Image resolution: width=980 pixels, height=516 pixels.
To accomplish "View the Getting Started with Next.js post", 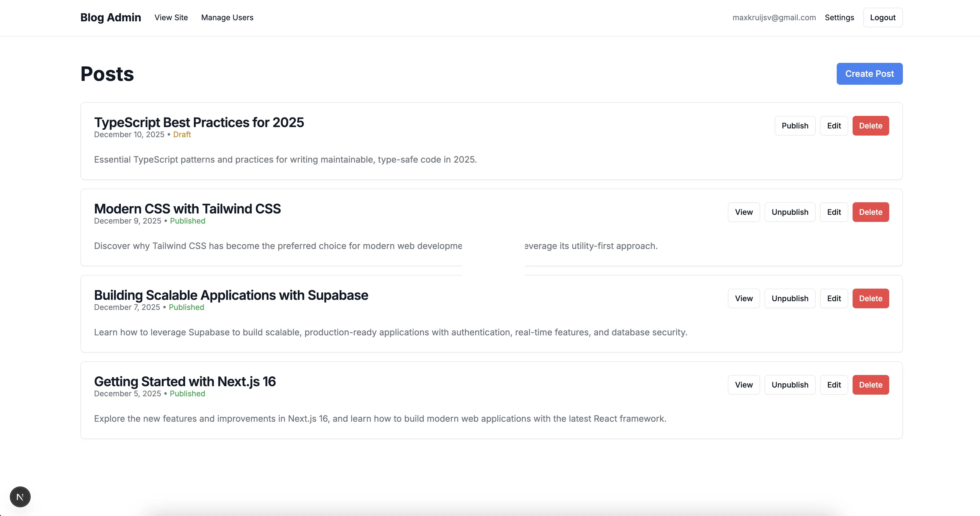I will click(743, 385).
